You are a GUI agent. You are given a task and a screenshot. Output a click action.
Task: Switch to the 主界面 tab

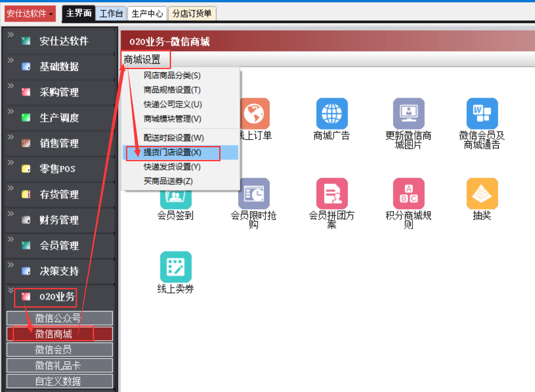pyautogui.click(x=79, y=14)
